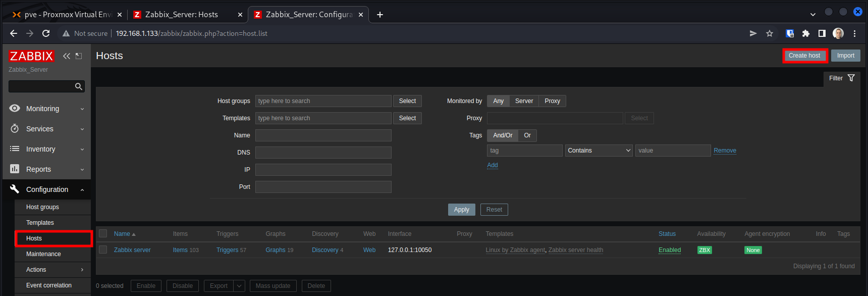Tick the select-all hosts checkbox

[103, 233]
